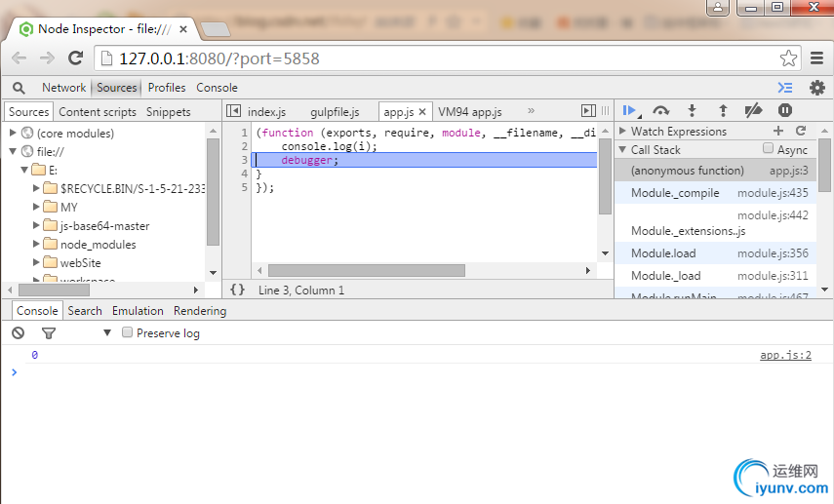Show more editor tabs chevron
The image size is (834, 504).
pyautogui.click(x=531, y=110)
